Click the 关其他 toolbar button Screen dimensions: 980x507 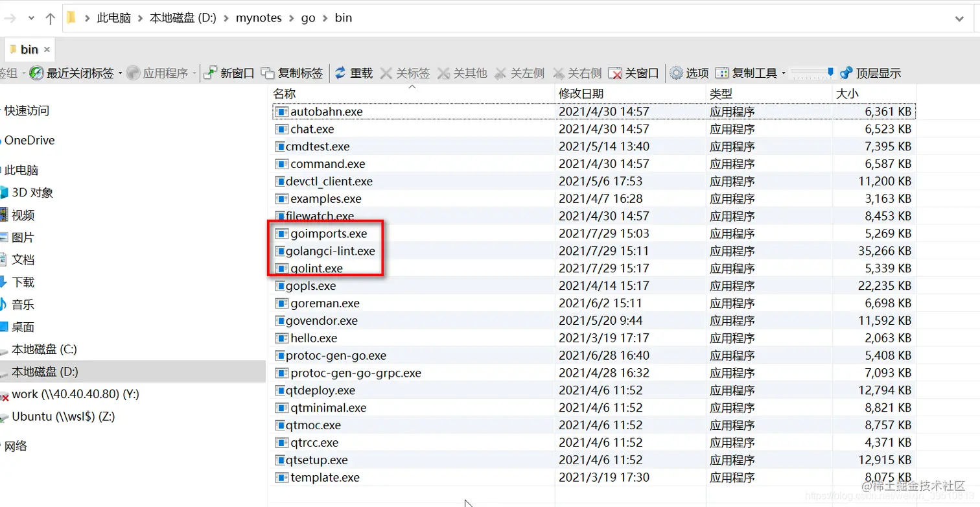(x=462, y=73)
